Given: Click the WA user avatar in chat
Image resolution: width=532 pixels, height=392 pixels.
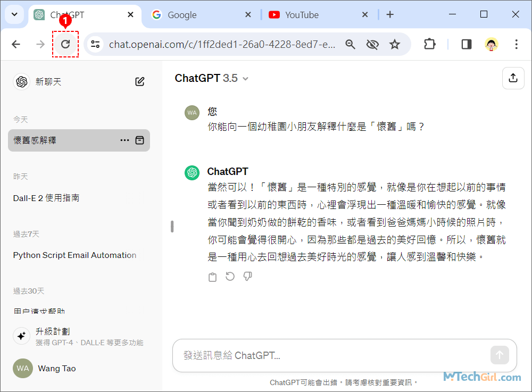Looking at the screenshot, I should [x=192, y=113].
